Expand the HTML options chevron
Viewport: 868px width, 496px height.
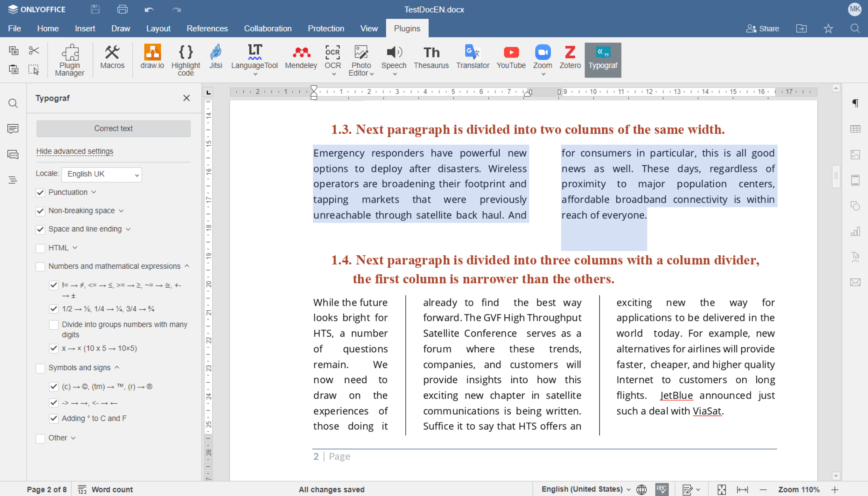coord(75,248)
